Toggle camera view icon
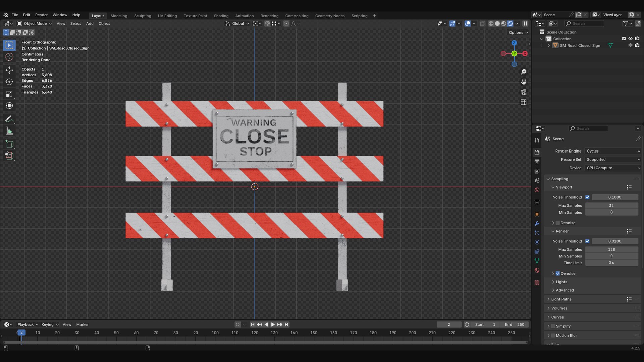This screenshot has width=644, height=362. [x=523, y=92]
